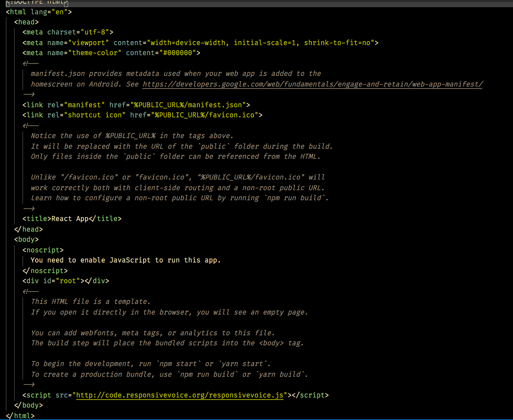This screenshot has height=420, width=513.
Task: Click the favicon.ico shortcut icon href
Action: (x=204, y=115)
